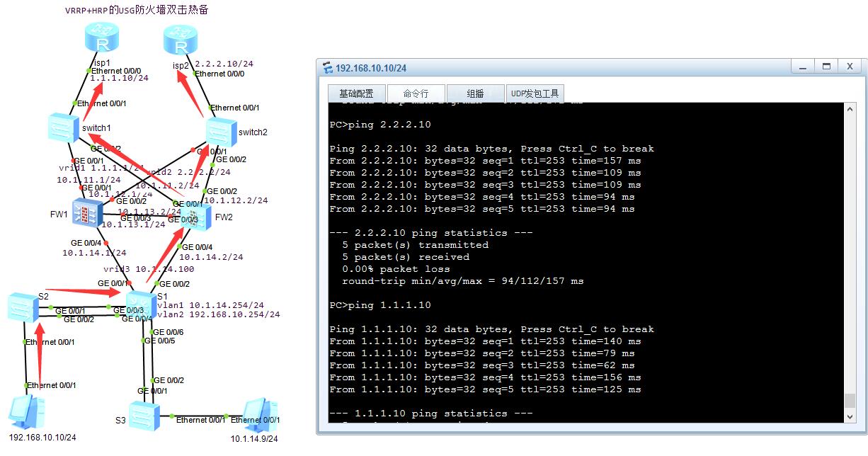Select the FW2 firewall icon

[x=195, y=217]
